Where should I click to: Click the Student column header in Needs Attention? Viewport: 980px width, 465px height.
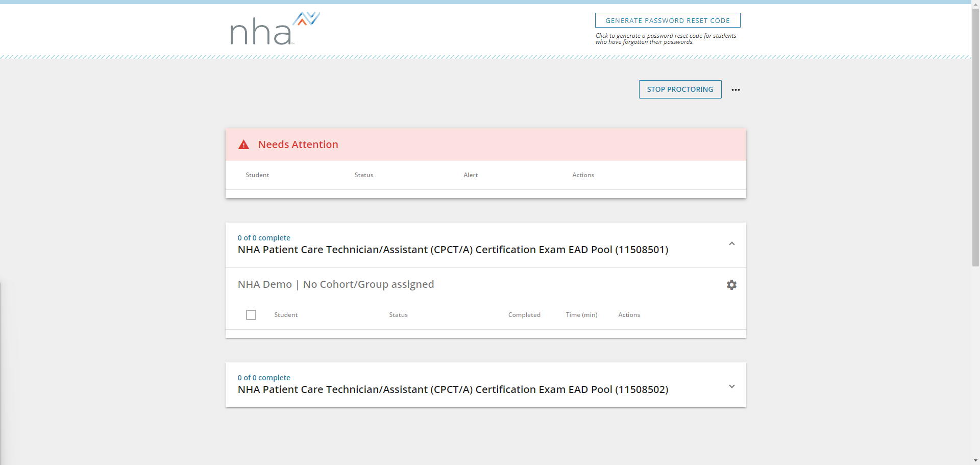pos(257,175)
